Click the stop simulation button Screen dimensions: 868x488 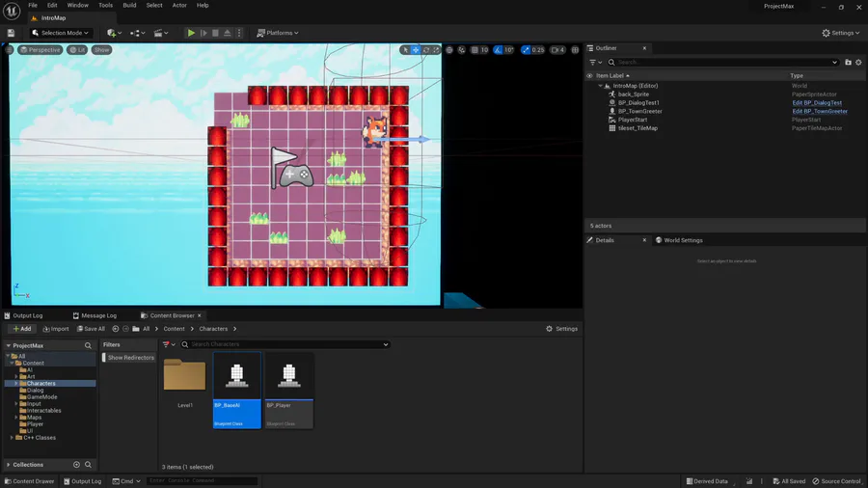click(x=215, y=33)
